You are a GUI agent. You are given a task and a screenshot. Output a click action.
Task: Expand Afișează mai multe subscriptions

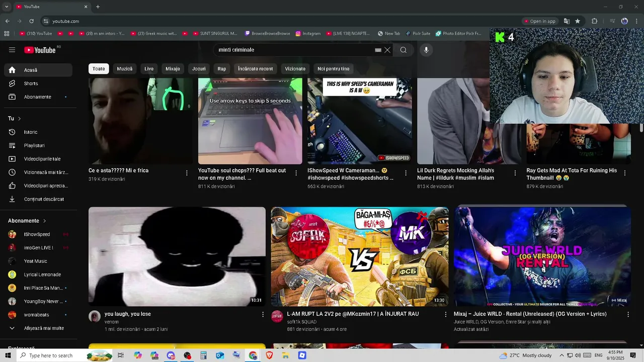pyautogui.click(x=38, y=328)
